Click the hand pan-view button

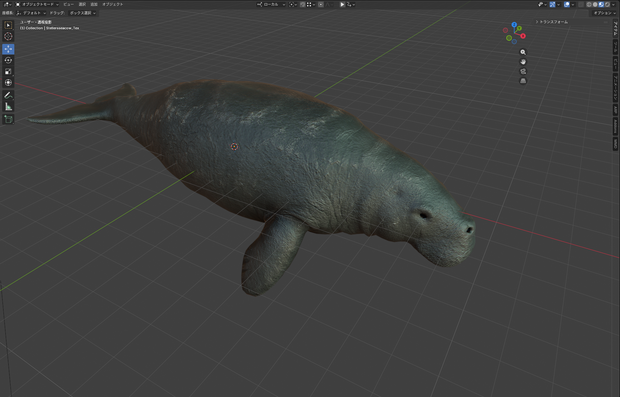point(523,62)
